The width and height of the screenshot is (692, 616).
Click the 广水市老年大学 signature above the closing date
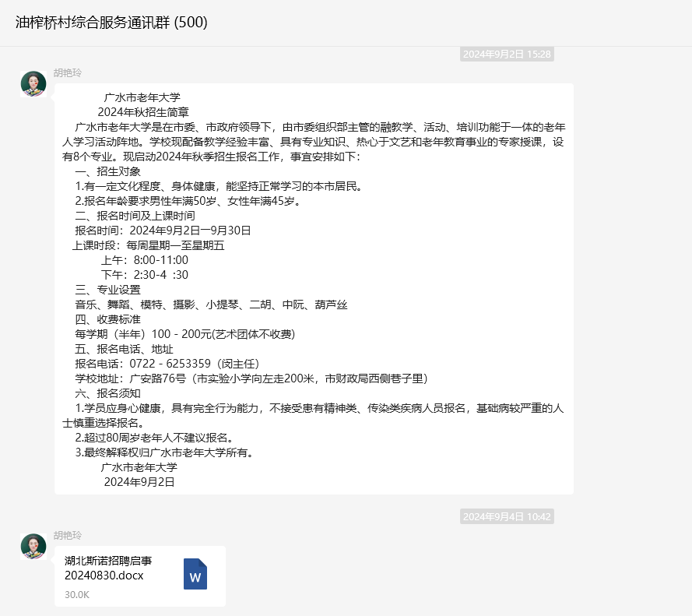[139, 467]
